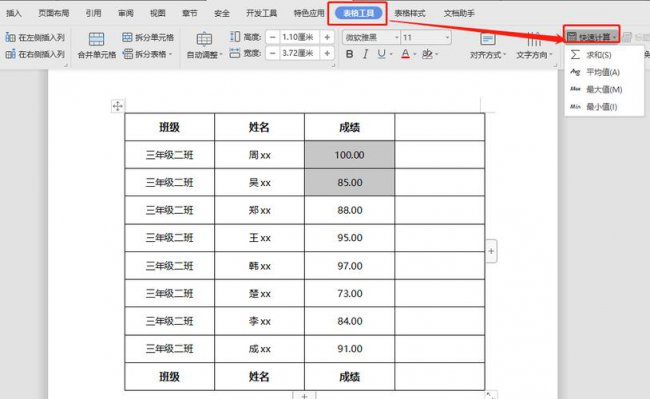This screenshot has height=399, width=650.
Task: Toggle italic formatting
Action: pyautogui.click(x=365, y=54)
